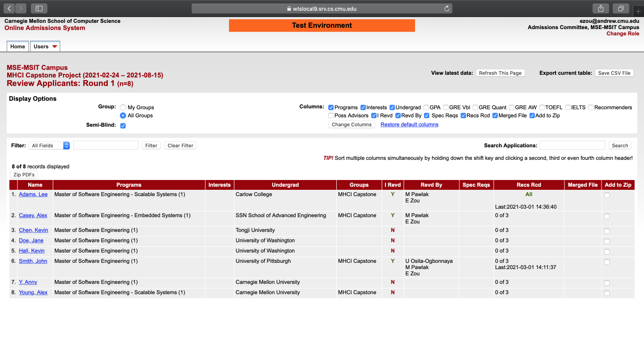Screen dimensions: 644x347
Task: Click the Refresh This Page button
Action: point(500,73)
